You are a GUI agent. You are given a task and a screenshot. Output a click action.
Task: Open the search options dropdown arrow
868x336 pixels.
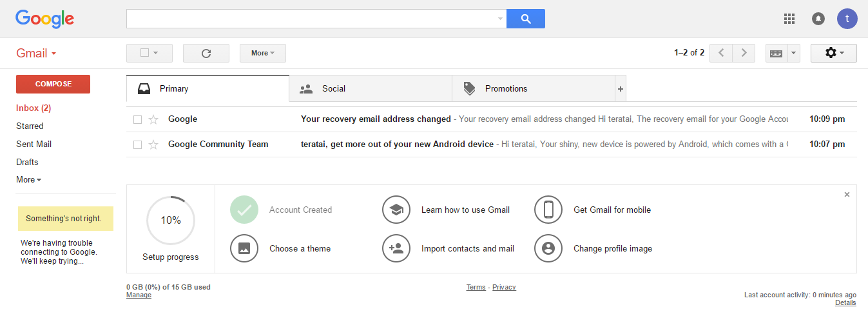pyautogui.click(x=500, y=19)
